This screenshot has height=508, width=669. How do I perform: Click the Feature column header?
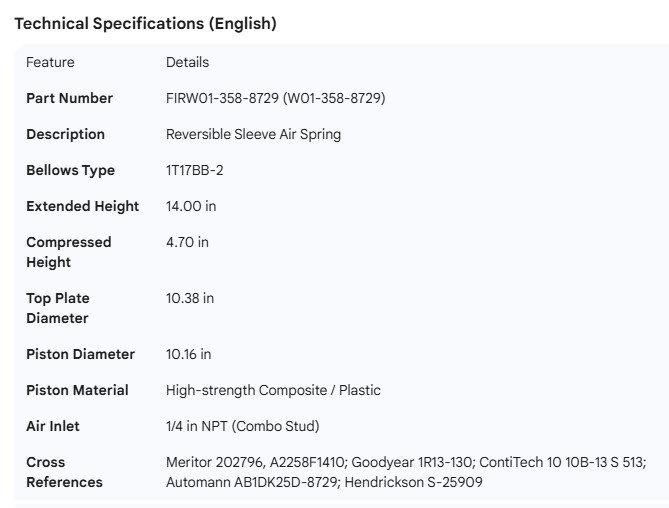[x=50, y=62]
